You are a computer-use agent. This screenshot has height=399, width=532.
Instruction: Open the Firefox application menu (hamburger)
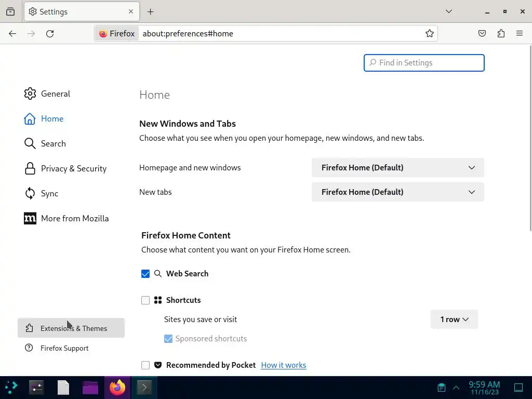point(520,33)
